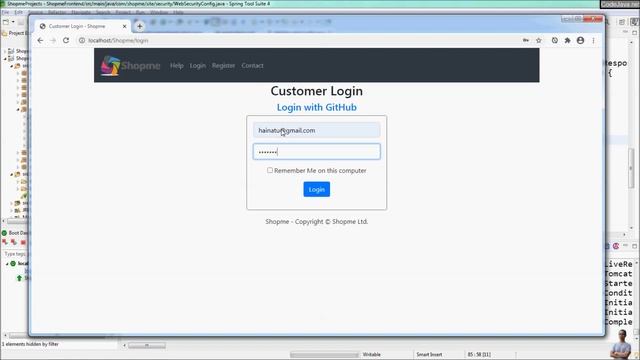Close the Customer Login browser tab

click(x=124, y=26)
